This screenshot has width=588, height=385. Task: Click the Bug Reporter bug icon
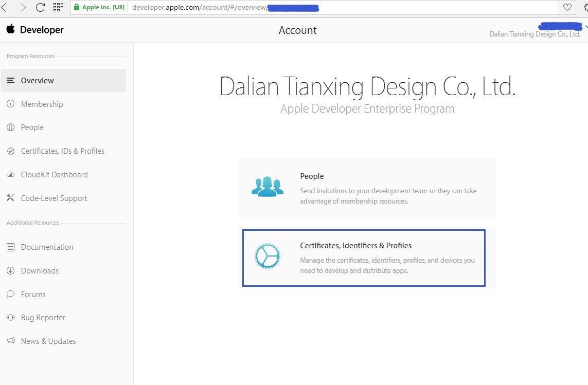click(x=10, y=318)
